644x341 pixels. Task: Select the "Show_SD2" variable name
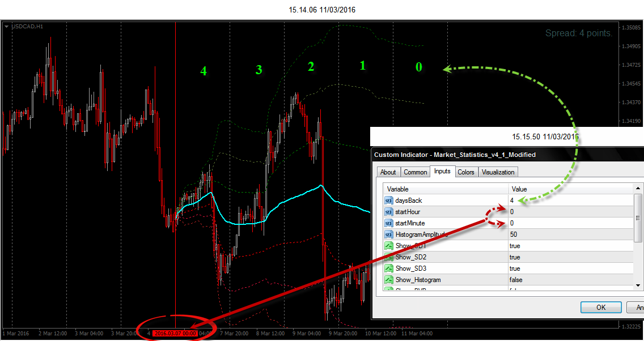[410, 258]
